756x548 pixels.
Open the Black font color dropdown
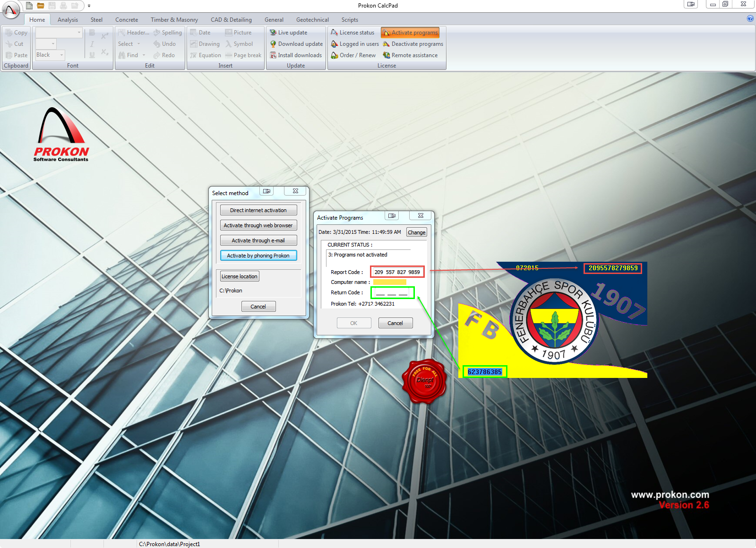click(50, 55)
